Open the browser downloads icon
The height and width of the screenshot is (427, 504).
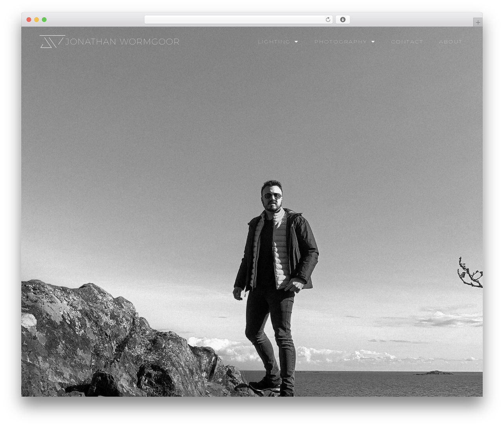tap(343, 20)
